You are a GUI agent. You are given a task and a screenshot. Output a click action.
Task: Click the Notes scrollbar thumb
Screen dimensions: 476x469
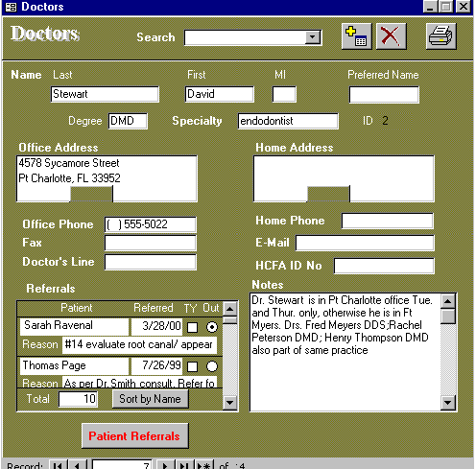pos(448,317)
